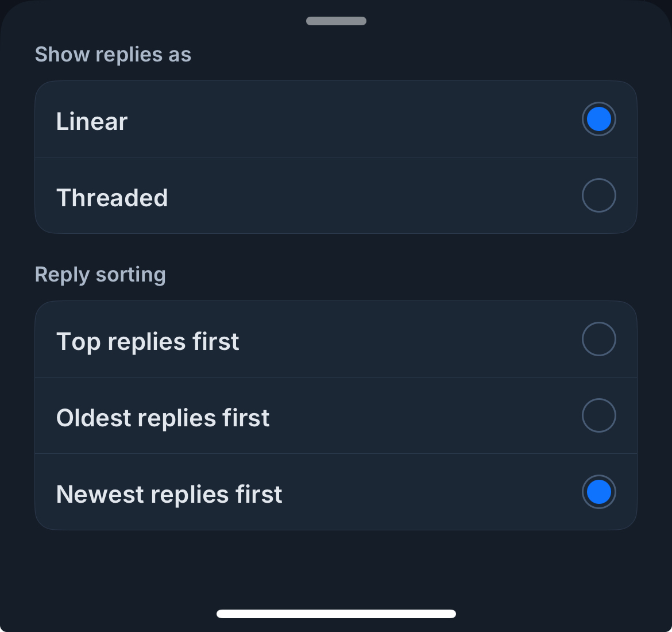Click the Newest replies first text
This screenshot has height=632, width=672.
[x=169, y=495]
